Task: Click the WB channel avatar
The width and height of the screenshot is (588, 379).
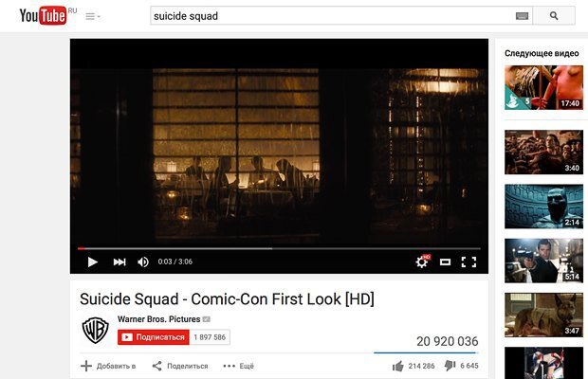Action: (x=95, y=330)
